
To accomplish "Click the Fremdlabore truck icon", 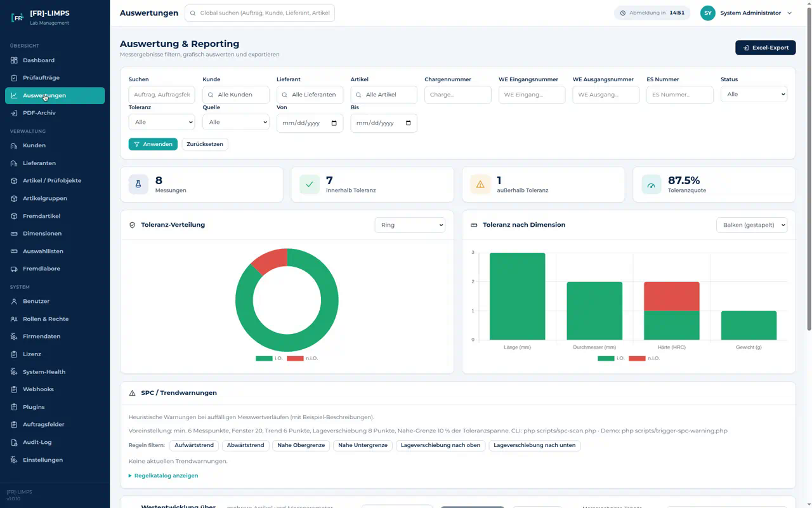I will [x=14, y=269].
